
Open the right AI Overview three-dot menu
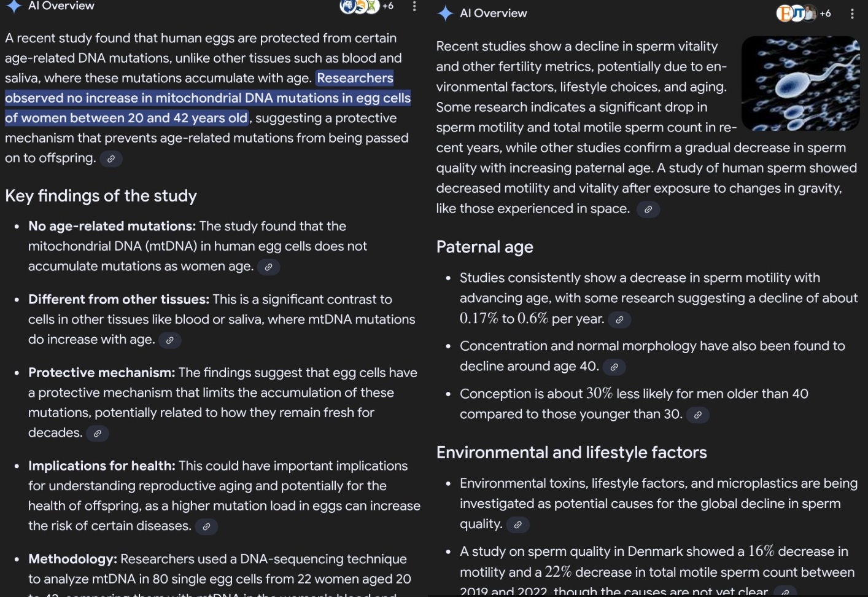[x=852, y=14]
